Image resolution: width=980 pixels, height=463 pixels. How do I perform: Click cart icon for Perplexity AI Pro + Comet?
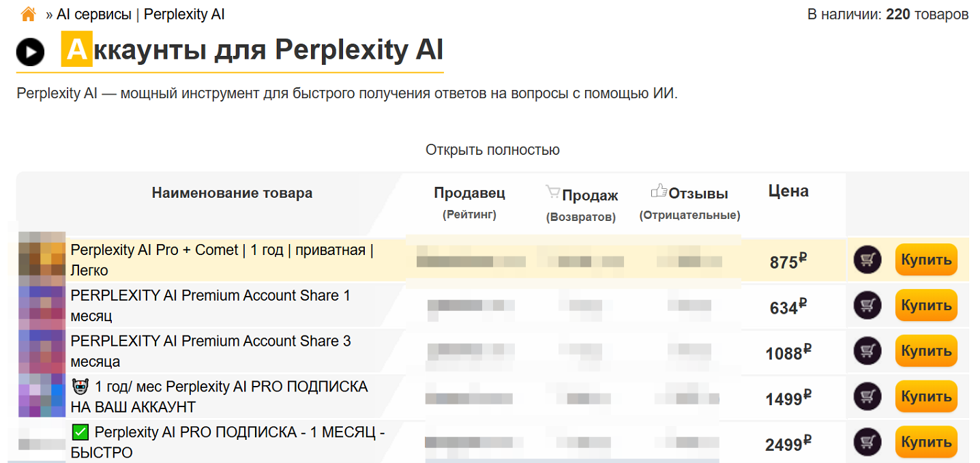tap(867, 260)
